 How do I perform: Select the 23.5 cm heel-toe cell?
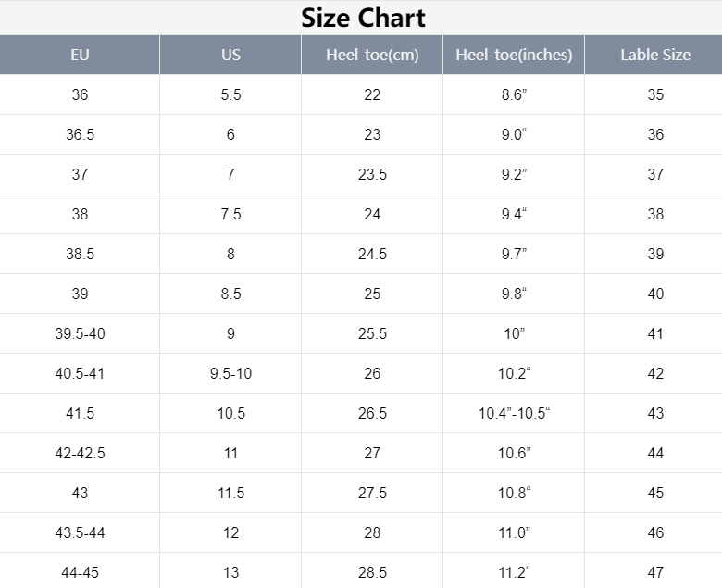click(x=372, y=174)
